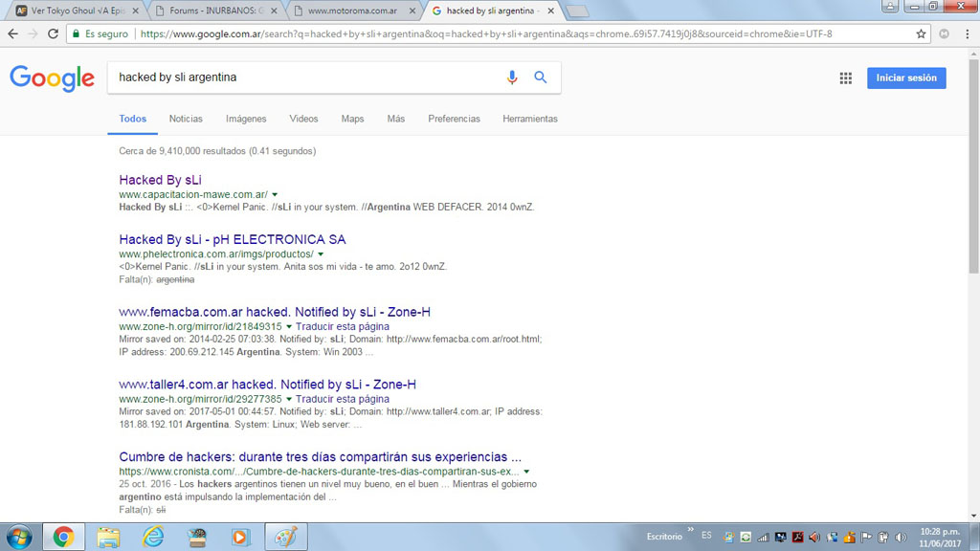Expand dropdown arrow next to capacitacion-mawe.com.ar URL

(275, 194)
